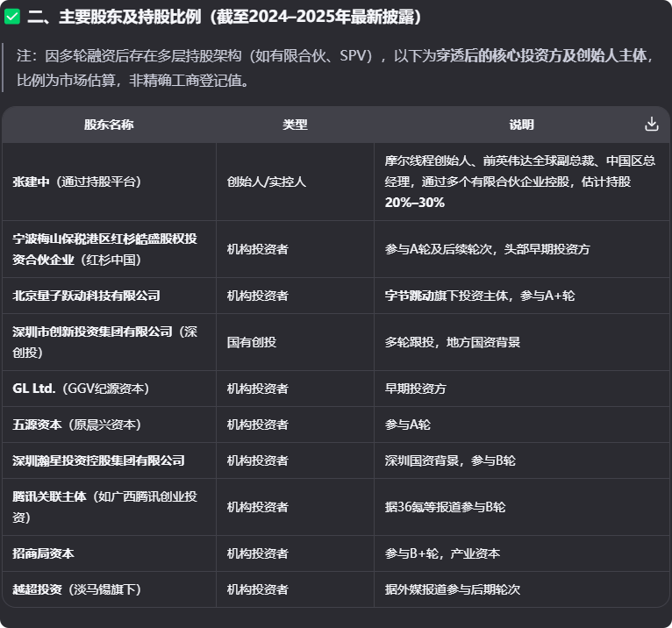Viewport: 672px width, 628px height.
Task: Click the green checkmark emoji in heading
Action: click(12, 18)
